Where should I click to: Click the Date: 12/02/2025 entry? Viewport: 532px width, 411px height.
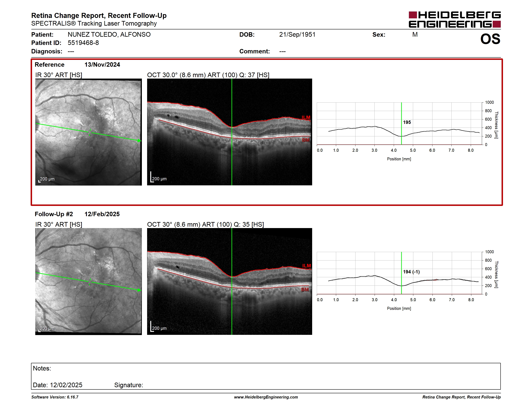pos(57,385)
